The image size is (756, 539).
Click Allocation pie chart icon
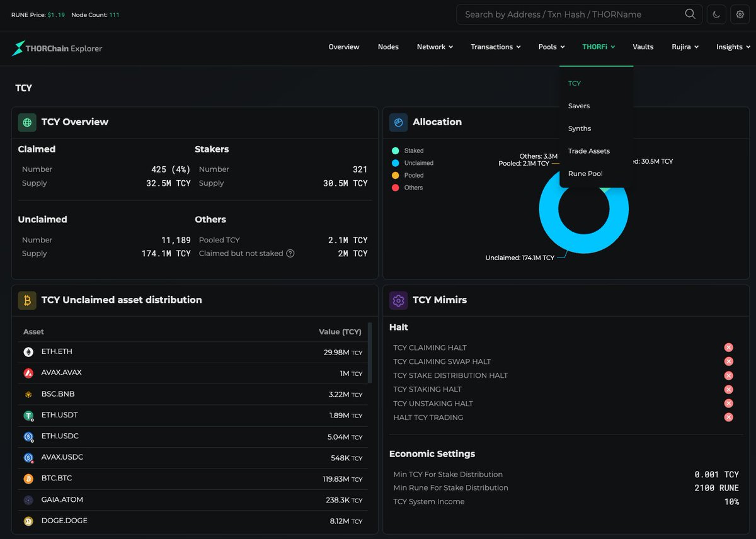tap(398, 122)
